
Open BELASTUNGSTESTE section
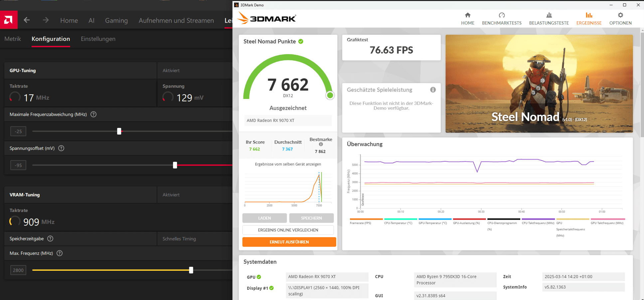(549, 19)
